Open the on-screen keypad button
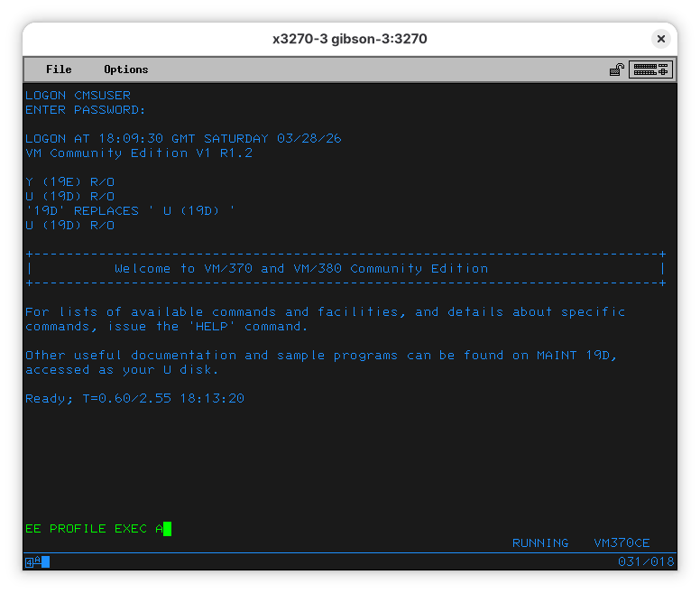Image resolution: width=700 pixels, height=593 pixels. coord(650,69)
